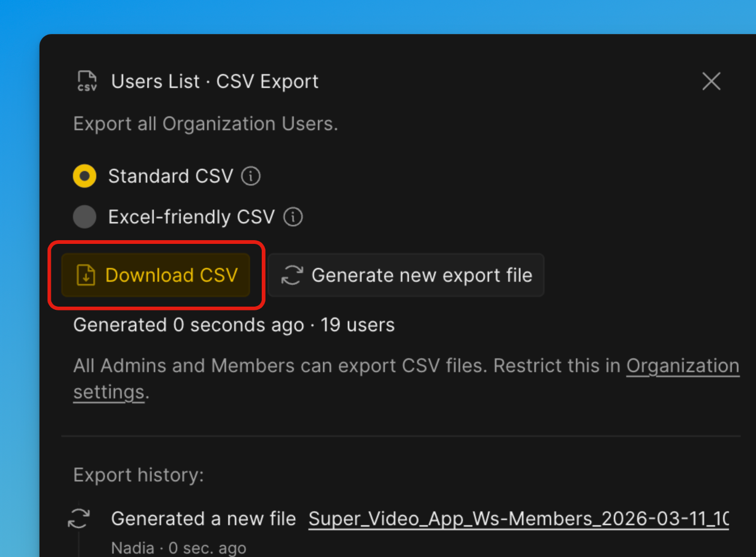Click the "Export history:" heading

(138, 475)
